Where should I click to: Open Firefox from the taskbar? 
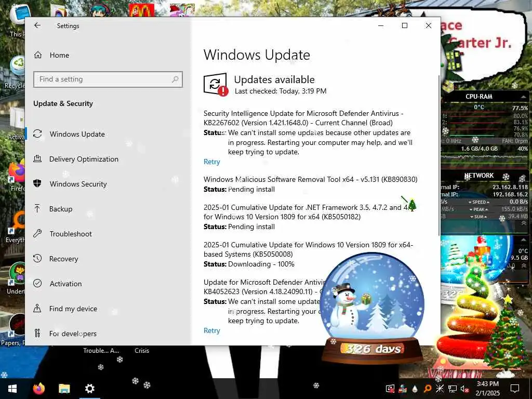click(x=38, y=389)
